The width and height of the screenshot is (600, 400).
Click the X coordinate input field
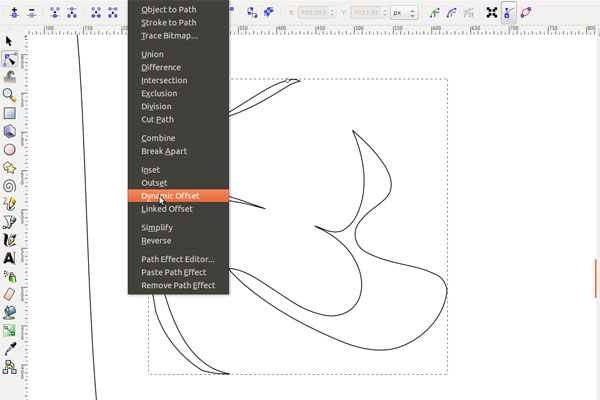click(x=313, y=13)
